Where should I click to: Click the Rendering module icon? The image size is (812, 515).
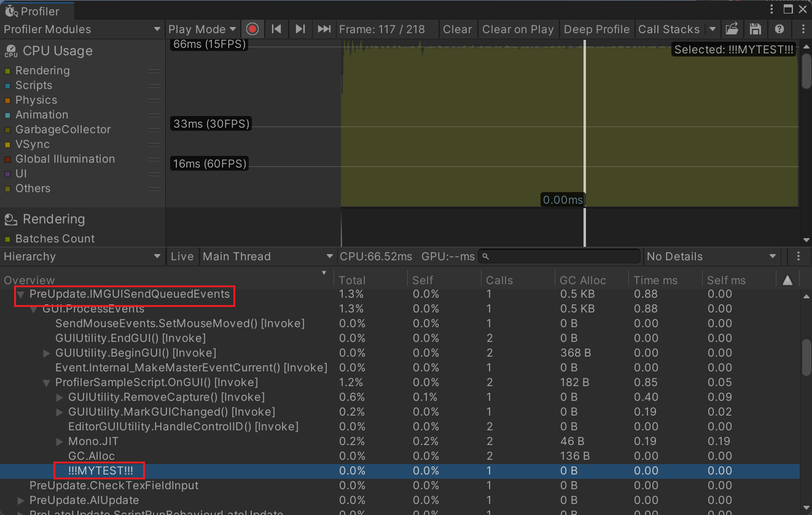[10, 219]
